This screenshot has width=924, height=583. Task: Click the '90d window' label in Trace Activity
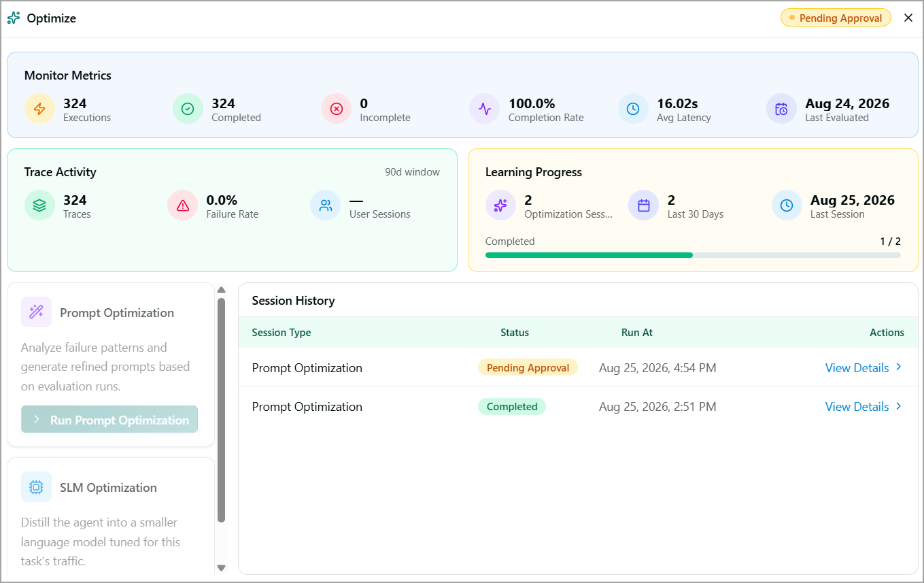coord(412,172)
